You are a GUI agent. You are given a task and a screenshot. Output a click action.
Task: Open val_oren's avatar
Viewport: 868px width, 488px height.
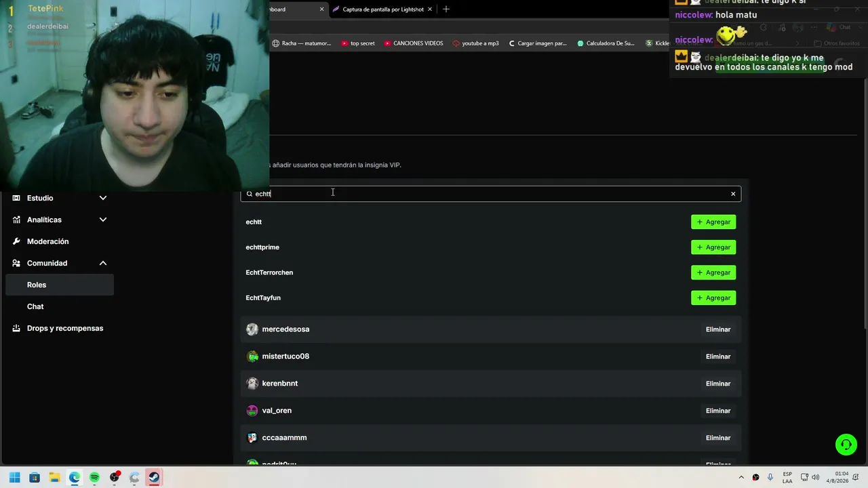252,411
